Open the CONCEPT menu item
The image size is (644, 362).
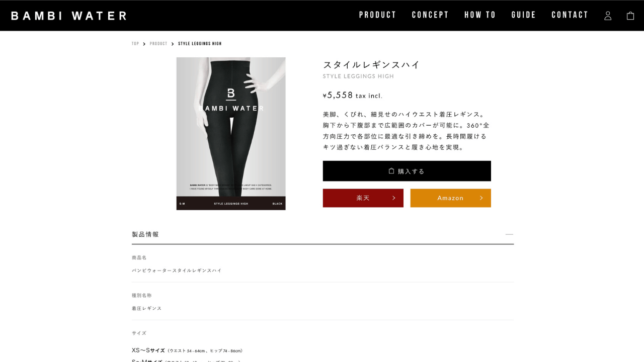430,15
